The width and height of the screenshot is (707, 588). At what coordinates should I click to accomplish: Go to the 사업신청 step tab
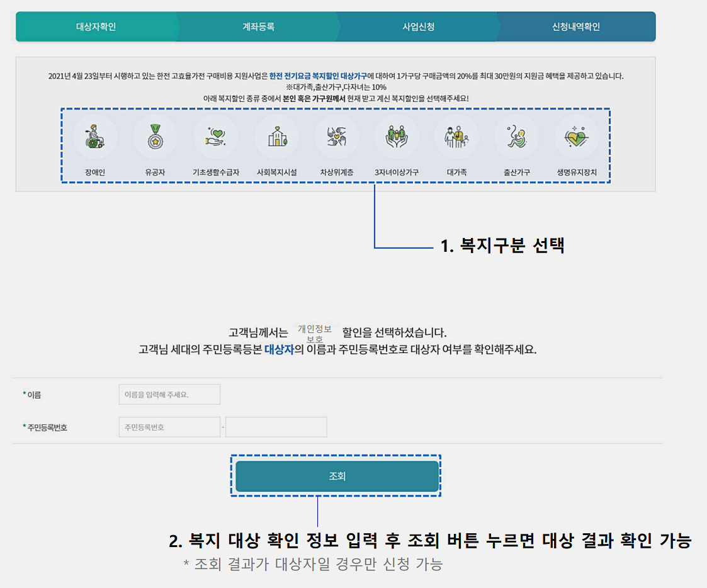tap(419, 26)
